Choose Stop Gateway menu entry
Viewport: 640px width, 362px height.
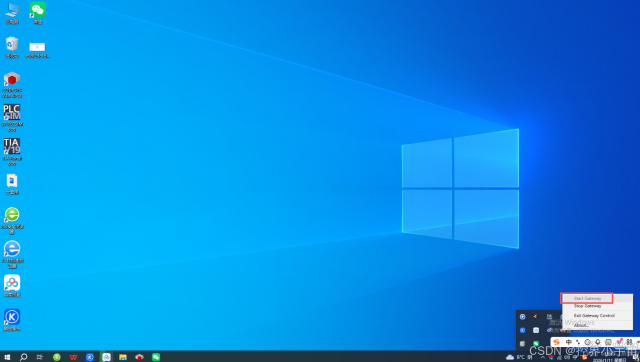[x=587, y=306]
